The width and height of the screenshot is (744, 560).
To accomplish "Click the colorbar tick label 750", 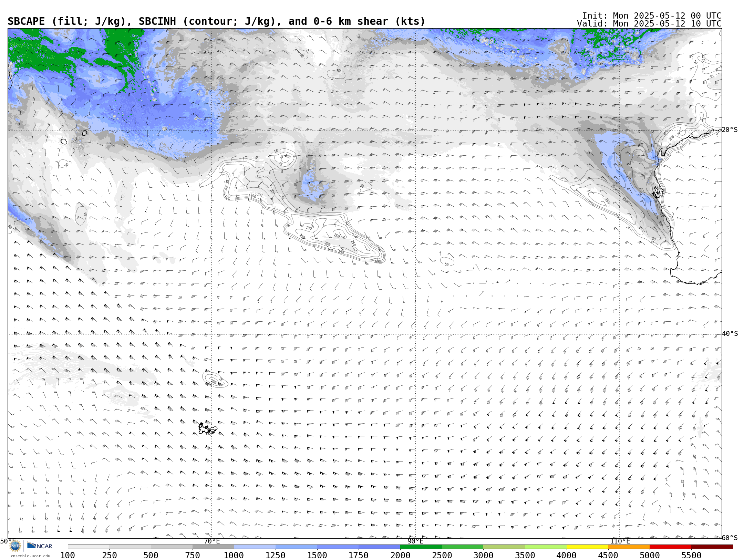I will pos(193,556).
